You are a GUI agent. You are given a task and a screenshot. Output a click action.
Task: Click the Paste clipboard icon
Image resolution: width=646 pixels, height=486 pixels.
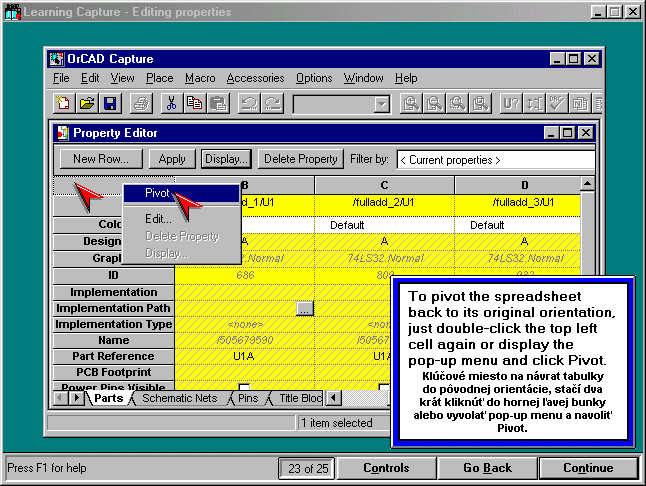[217, 103]
